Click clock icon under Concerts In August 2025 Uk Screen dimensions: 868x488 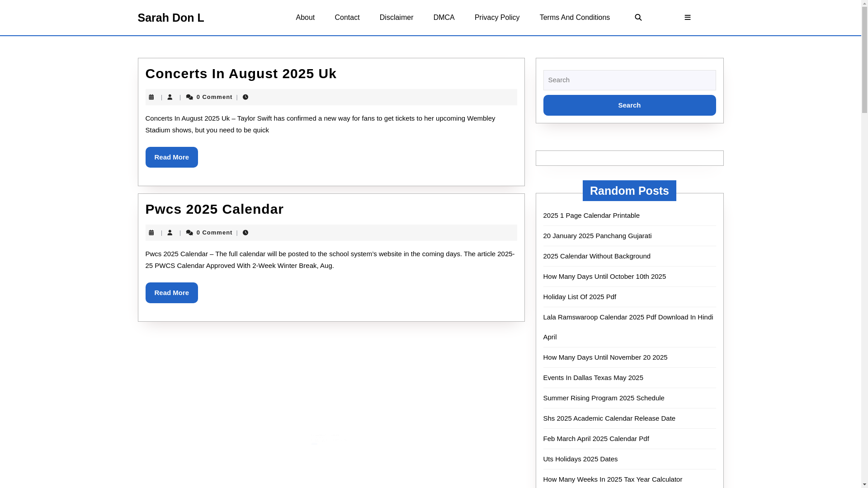click(245, 97)
